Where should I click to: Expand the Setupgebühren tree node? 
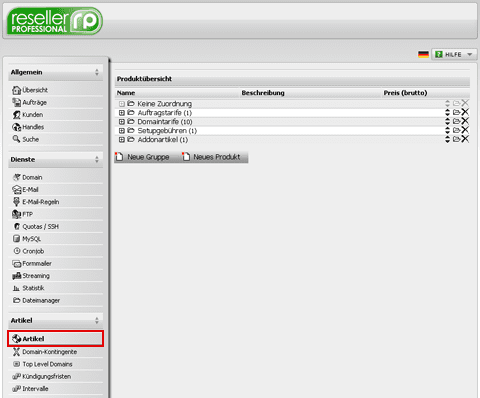coord(122,131)
